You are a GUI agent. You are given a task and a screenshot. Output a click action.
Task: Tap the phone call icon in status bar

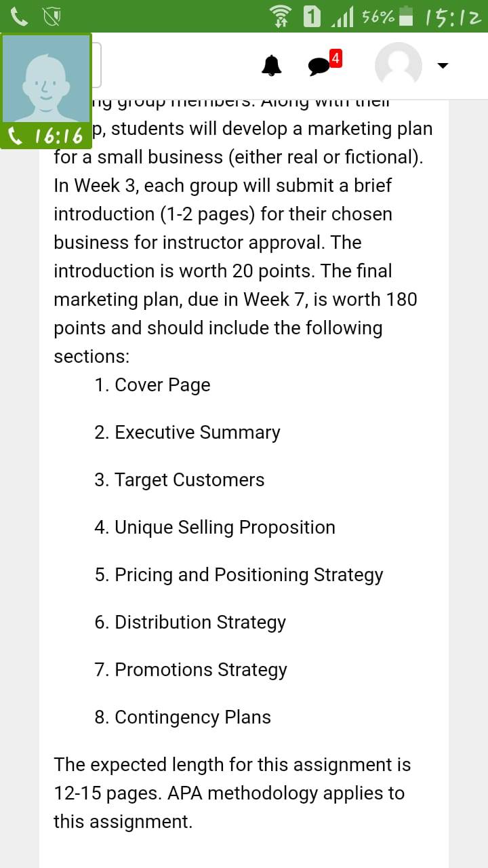[20, 16]
